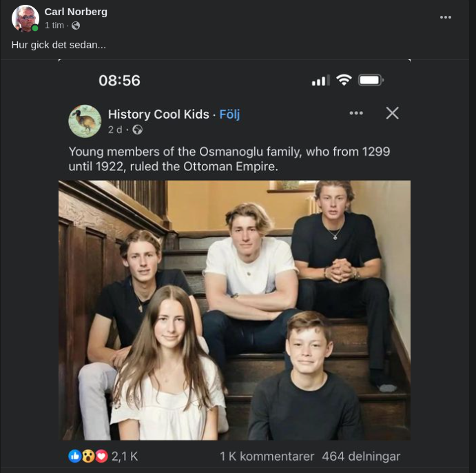Open the Osmanoglu family staircase photo
476x473 pixels.
pyautogui.click(x=234, y=310)
